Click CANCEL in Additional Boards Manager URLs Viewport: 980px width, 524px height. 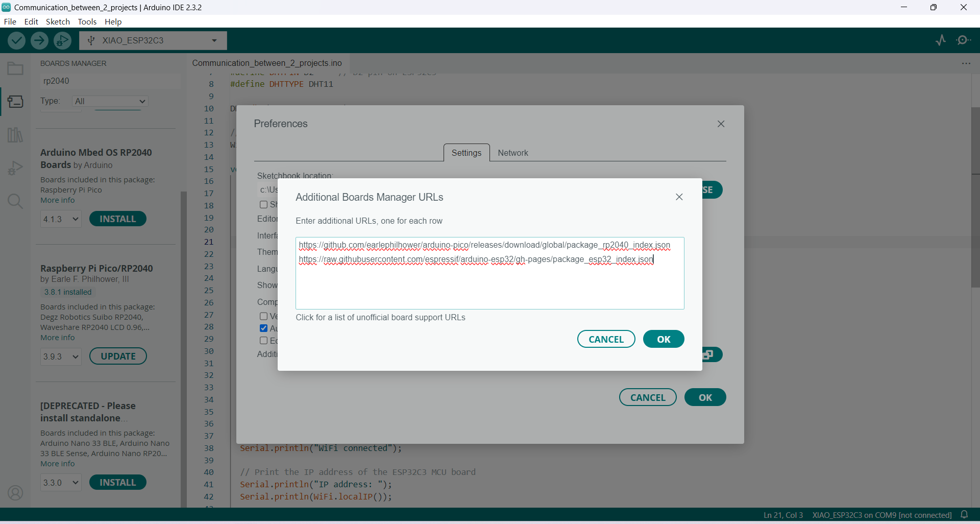click(x=606, y=339)
